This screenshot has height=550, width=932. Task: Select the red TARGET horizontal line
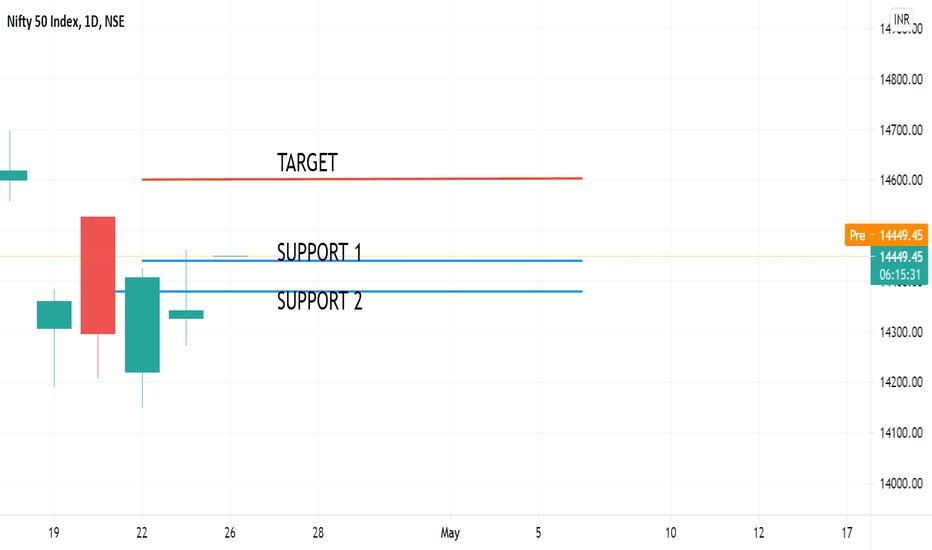point(362,178)
